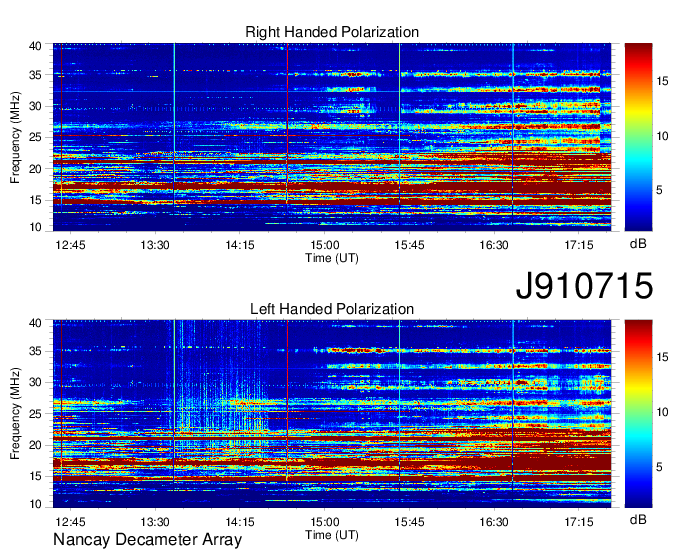Click the 15 value on bottom color bar scale
This screenshot has width=680, height=552.
click(662, 357)
